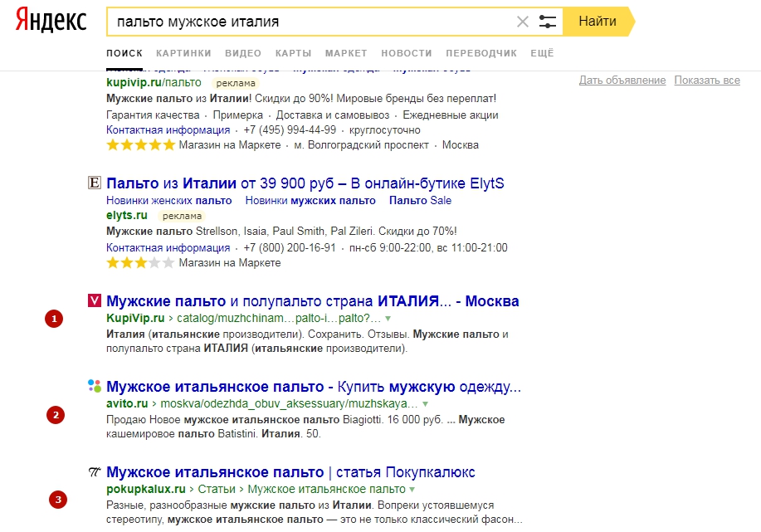Click the Яндекс logo
Viewport: 761px width, 532px height.
51,21
